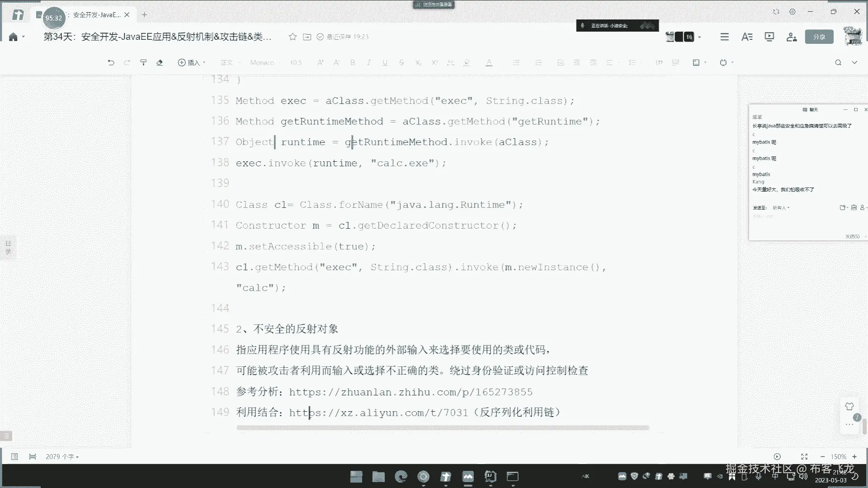Open the hamburger outline menu
The height and width of the screenshot is (488, 868).
(724, 37)
